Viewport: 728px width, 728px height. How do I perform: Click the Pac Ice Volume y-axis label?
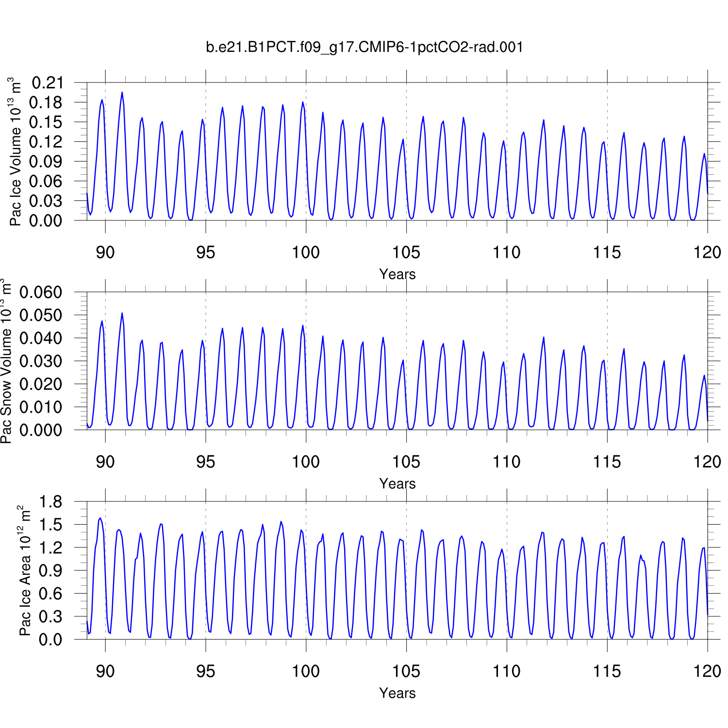click(16, 152)
